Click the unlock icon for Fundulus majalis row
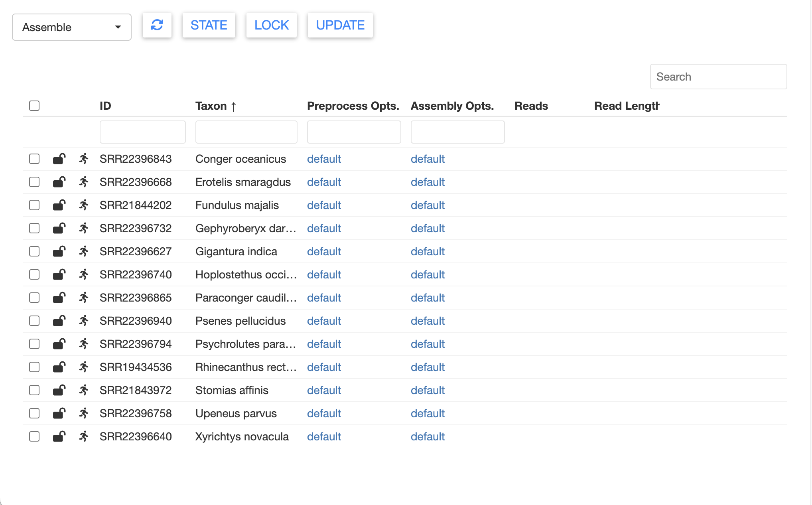This screenshot has height=505, width=812. (59, 205)
